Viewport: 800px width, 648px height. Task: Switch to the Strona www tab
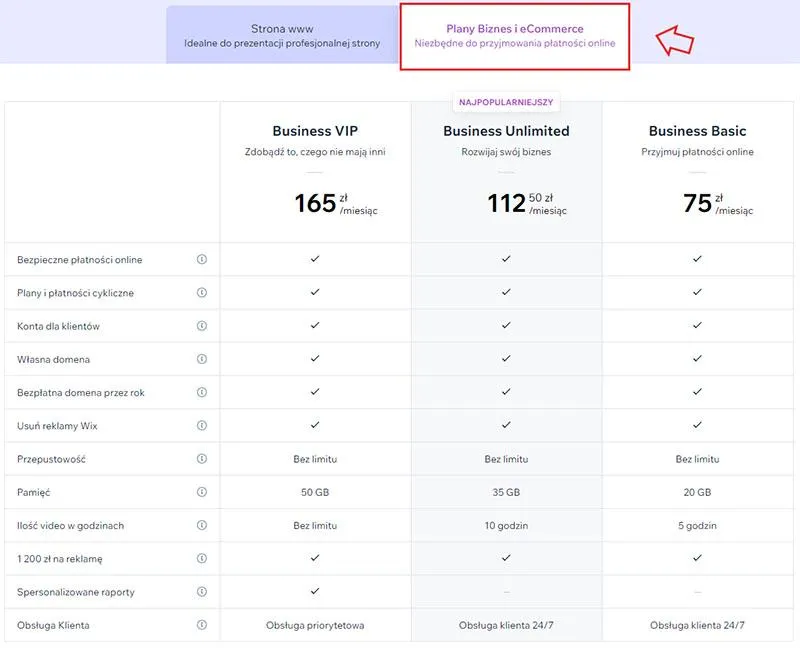[282, 36]
